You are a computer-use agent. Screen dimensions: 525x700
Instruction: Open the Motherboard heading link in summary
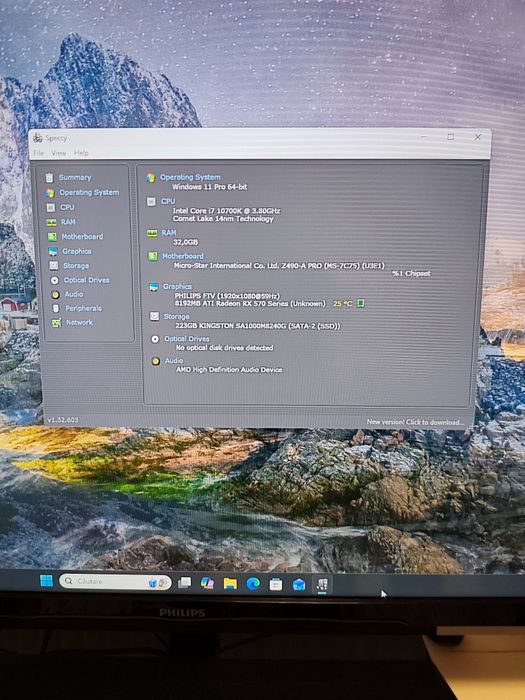(183, 256)
